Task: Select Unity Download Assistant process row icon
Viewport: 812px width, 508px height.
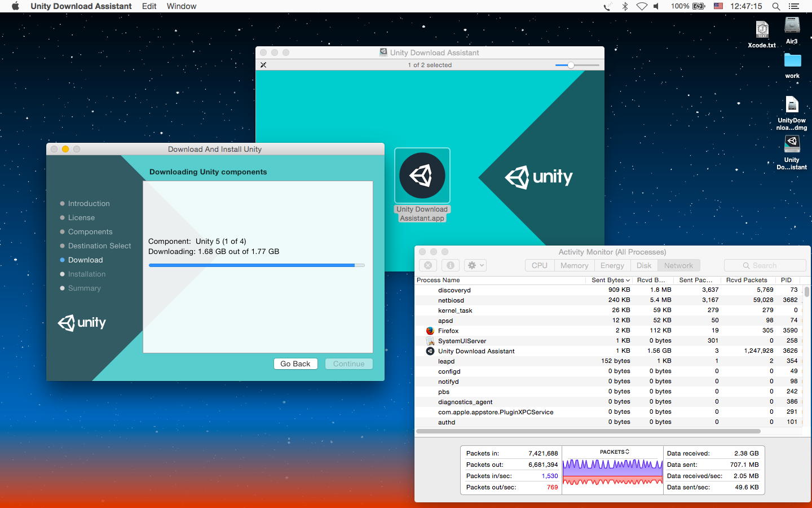Action: click(430, 351)
